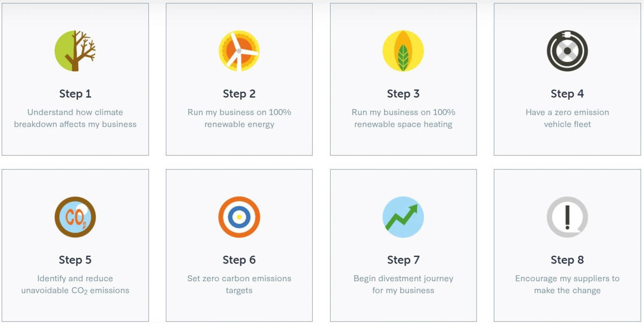The width and height of the screenshot is (644, 323).
Task: Click the Step 4 heading
Action: click(567, 94)
